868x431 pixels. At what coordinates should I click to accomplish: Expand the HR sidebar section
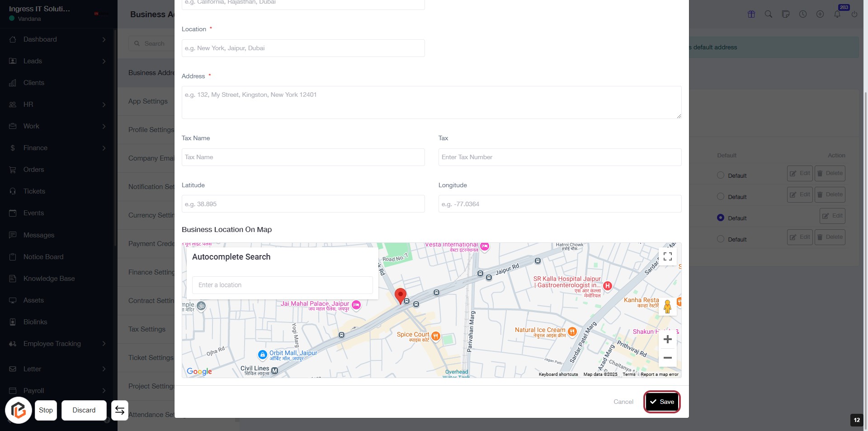(57, 104)
